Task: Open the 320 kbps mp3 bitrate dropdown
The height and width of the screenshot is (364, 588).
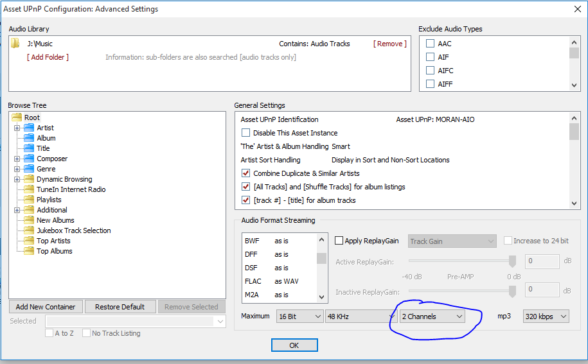Action: 546,316
